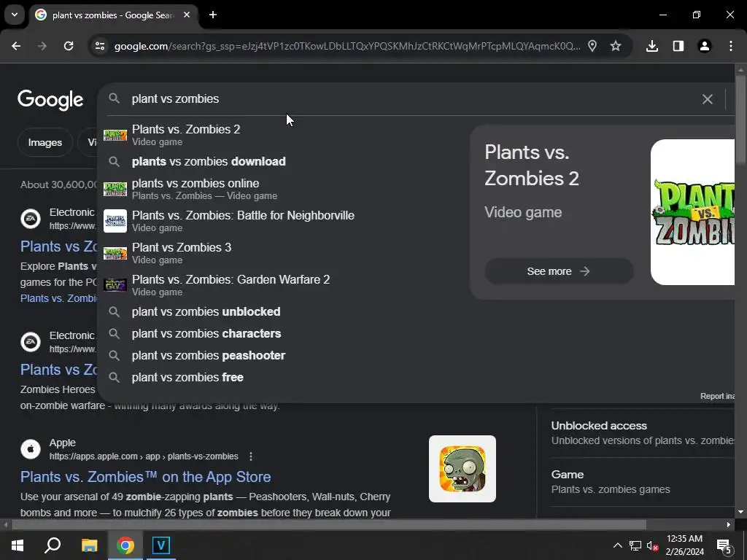Click the zombie app icon thumbnail
Image resolution: width=747 pixels, height=560 pixels.
coord(462,469)
